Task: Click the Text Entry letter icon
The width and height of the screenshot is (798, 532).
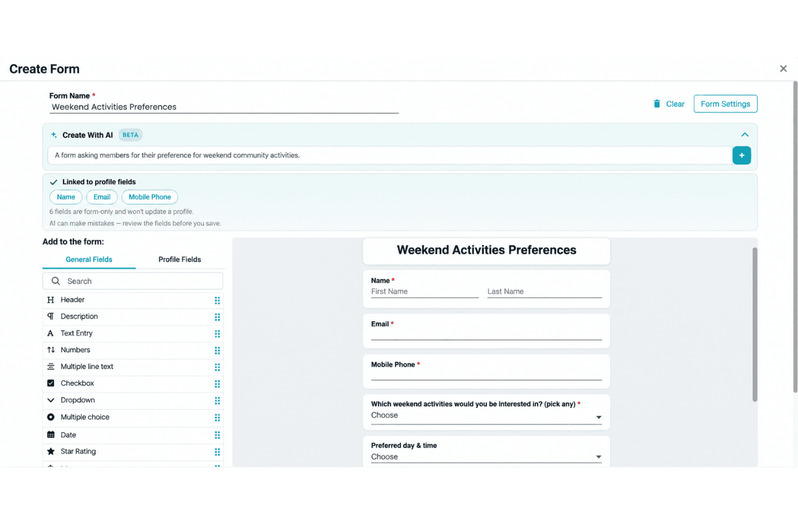Action: (51, 333)
